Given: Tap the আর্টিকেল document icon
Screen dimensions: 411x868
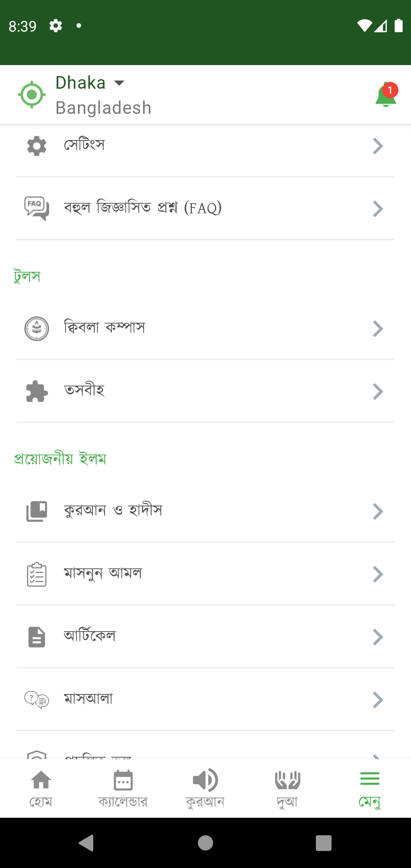Looking at the screenshot, I should point(37,637).
